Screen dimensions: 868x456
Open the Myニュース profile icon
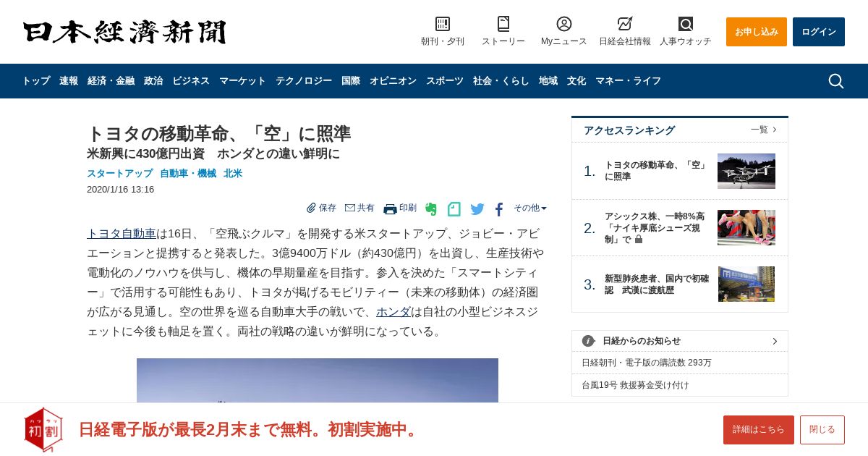pos(564,24)
